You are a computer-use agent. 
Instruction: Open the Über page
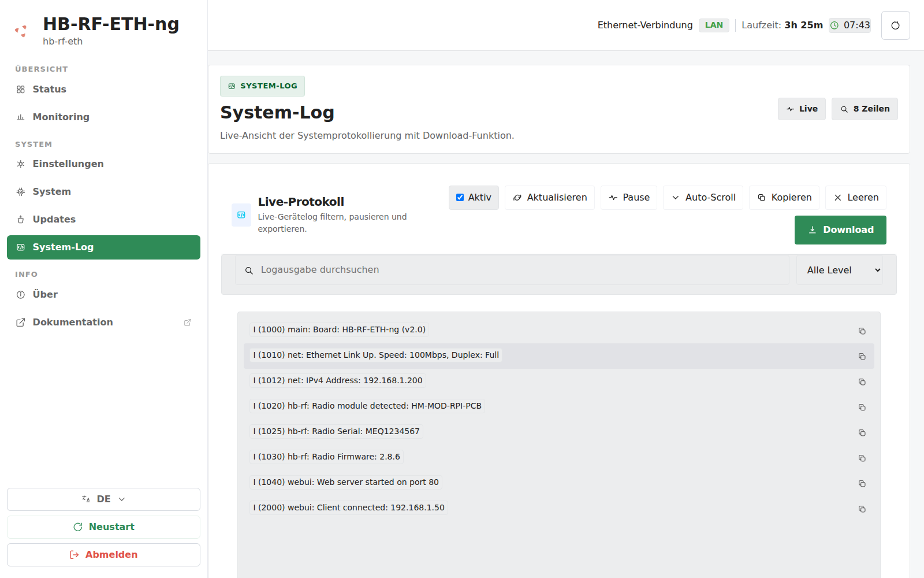103,295
